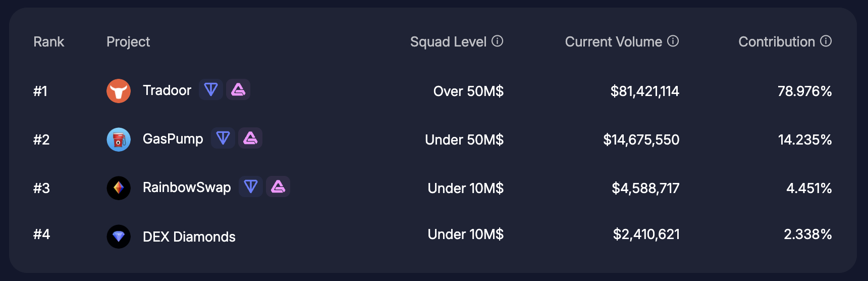
Task: Click the pink triangle badge beside RainbowSwap
Action: pyautogui.click(x=278, y=186)
